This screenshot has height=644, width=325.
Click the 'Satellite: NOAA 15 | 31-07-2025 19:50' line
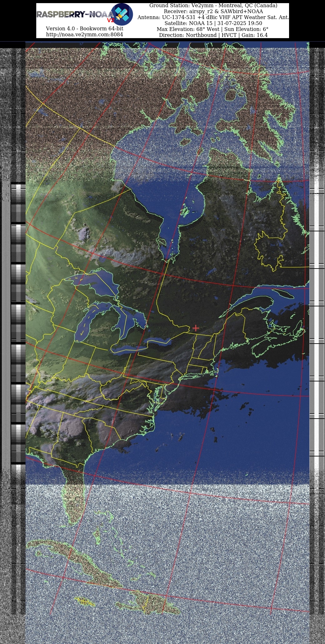[213, 23]
